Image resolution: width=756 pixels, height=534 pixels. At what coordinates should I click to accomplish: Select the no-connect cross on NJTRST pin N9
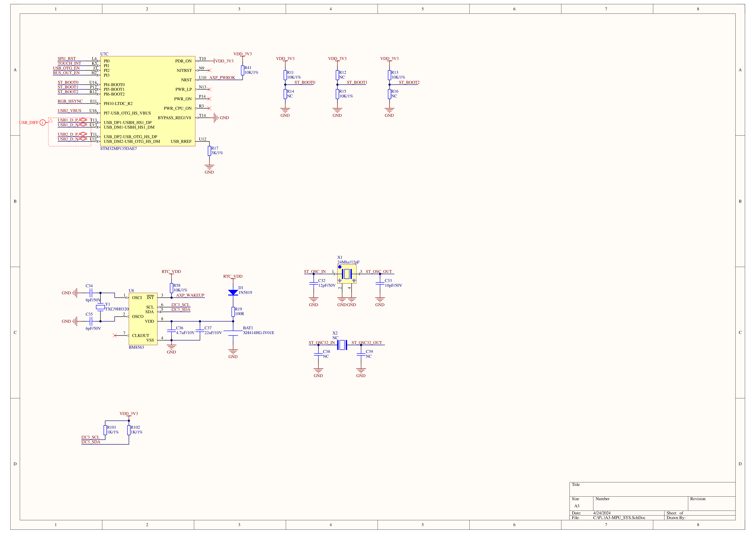click(209, 70)
